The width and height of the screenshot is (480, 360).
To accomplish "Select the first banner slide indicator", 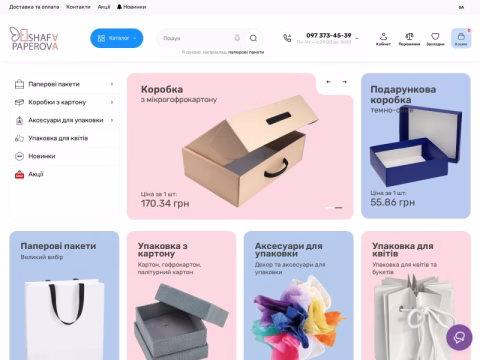I will (329, 208).
